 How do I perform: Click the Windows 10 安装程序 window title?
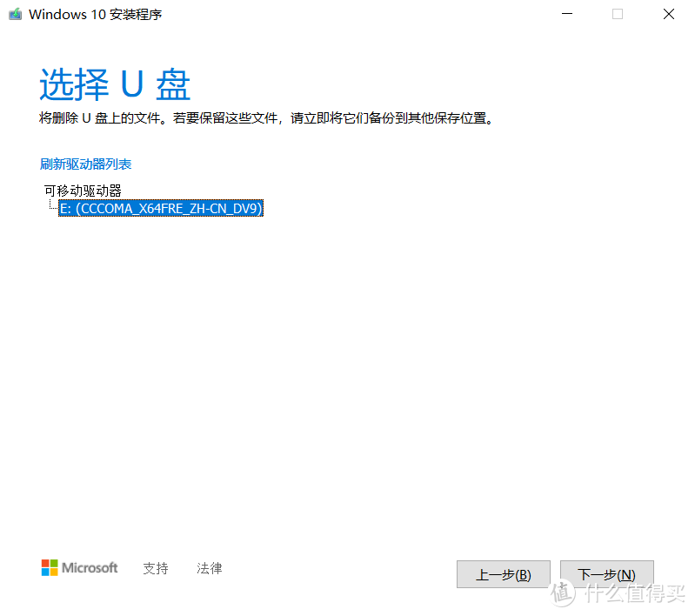[x=96, y=14]
